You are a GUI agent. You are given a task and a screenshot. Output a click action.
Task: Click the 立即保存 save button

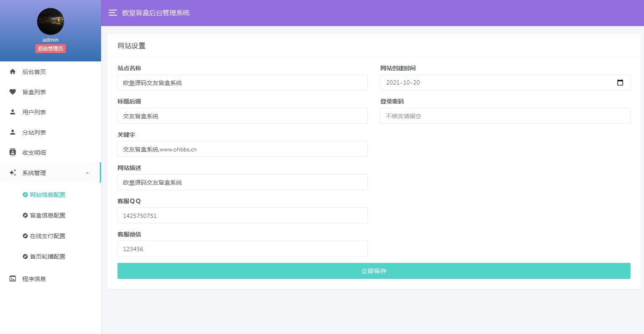[x=374, y=271]
